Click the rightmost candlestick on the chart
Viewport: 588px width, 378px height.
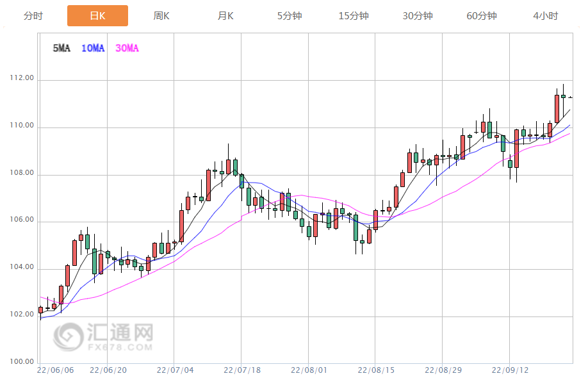pyautogui.click(x=570, y=98)
